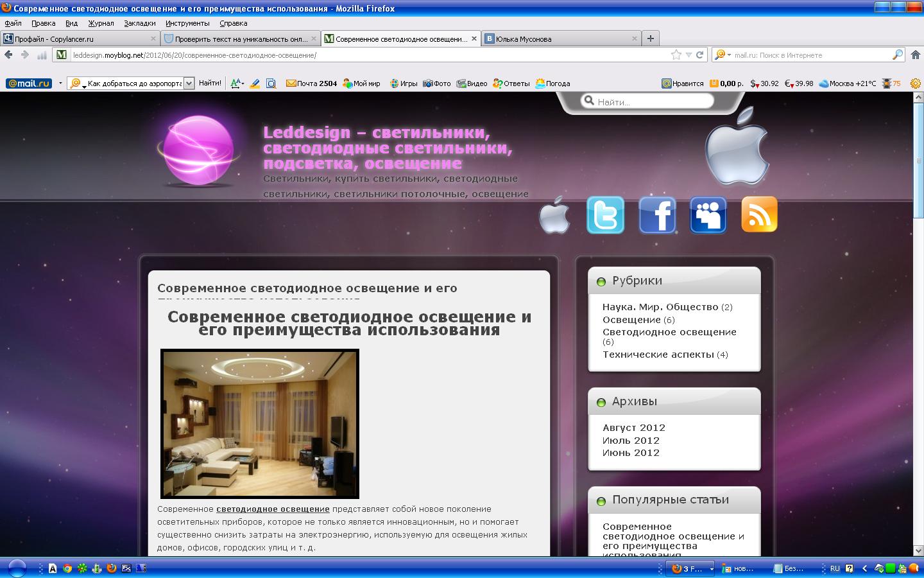Open the Chrome icon in quick launch
Screen dimensions: 924x578
coord(67,568)
